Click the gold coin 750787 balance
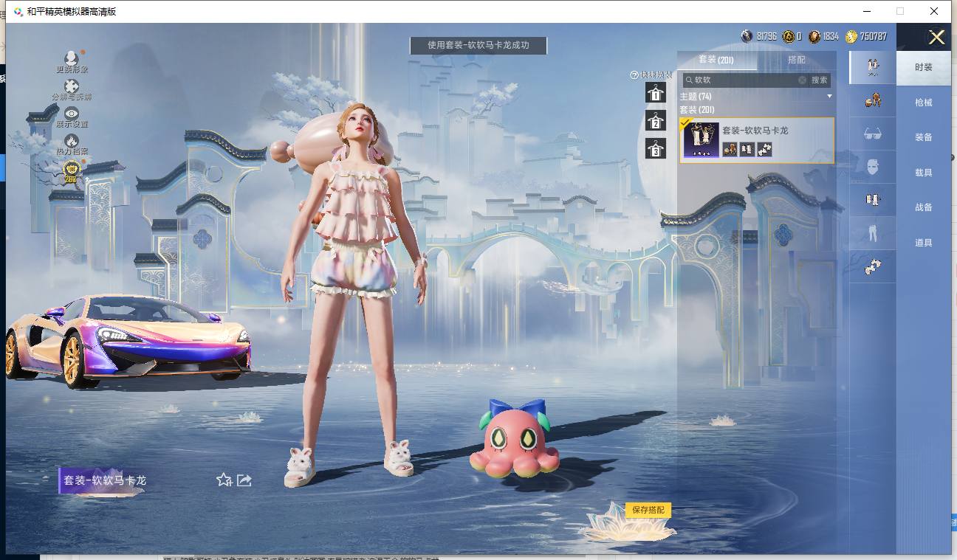 point(866,36)
